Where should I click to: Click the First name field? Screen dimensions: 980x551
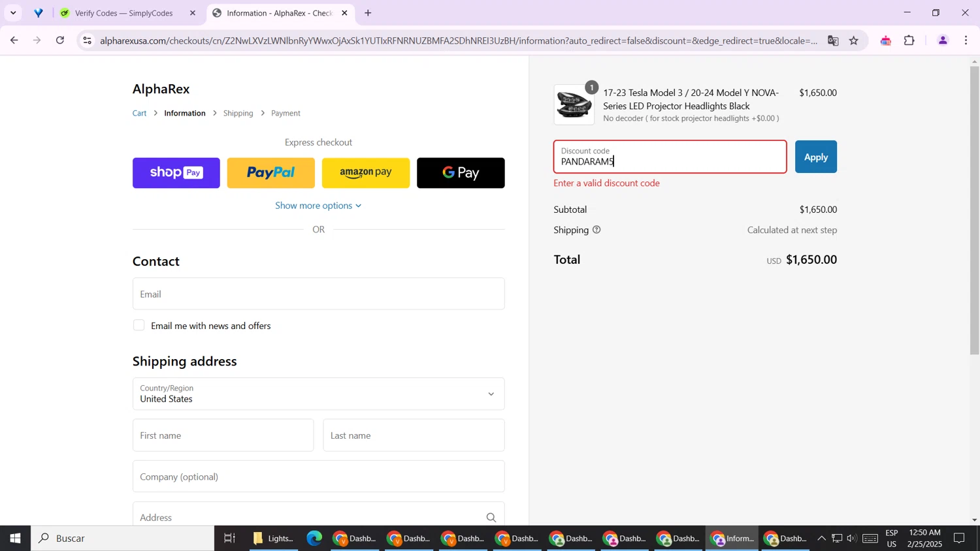point(223,435)
